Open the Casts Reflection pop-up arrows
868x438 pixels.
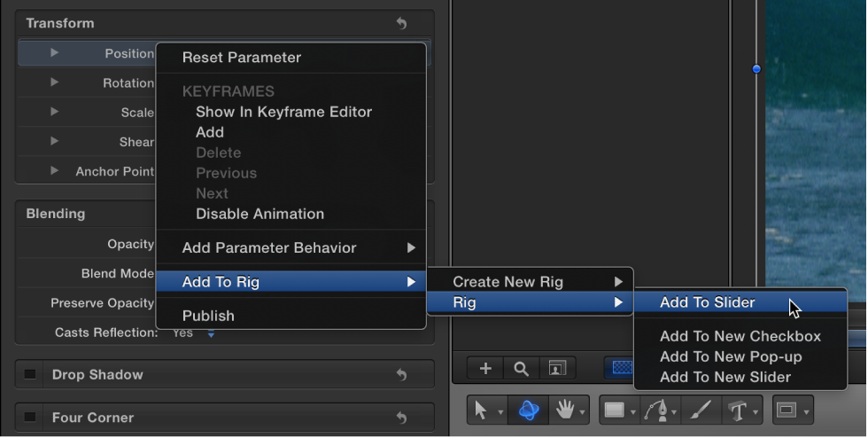[x=211, y=333]
